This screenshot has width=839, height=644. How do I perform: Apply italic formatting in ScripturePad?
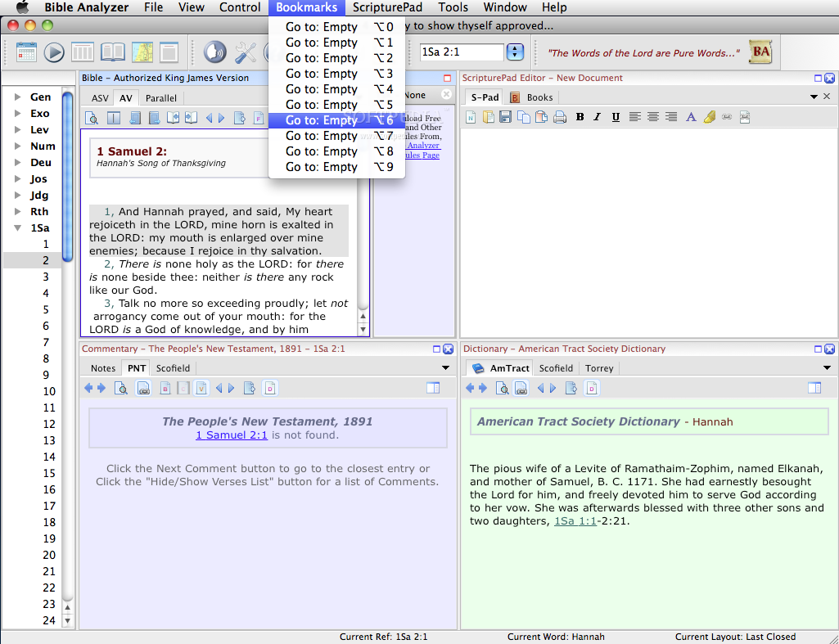tap(598, 117)
